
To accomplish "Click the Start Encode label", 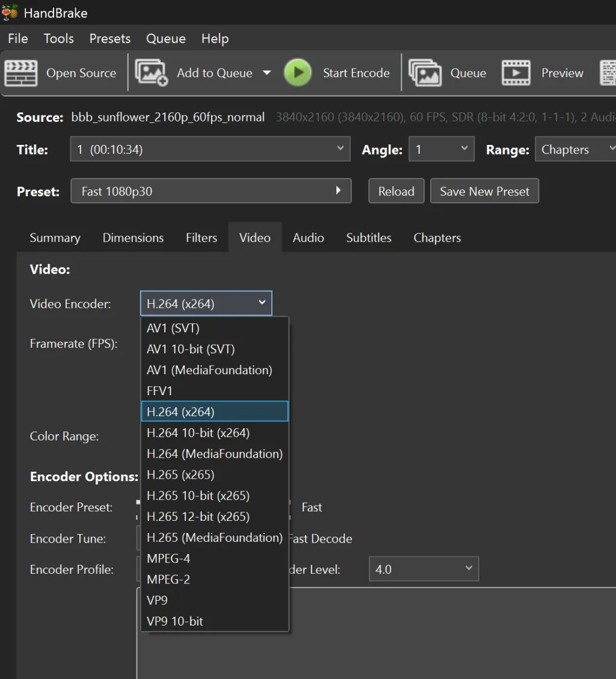I will click(356, 73).
